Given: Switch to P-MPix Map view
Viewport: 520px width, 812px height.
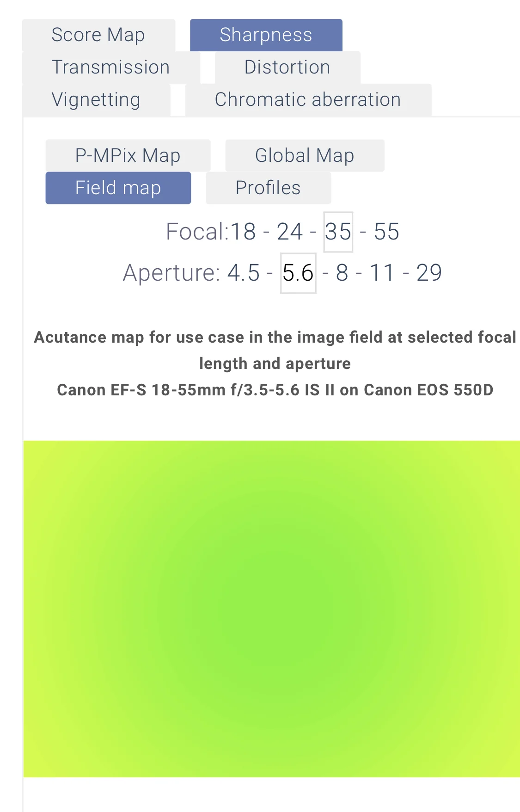Looking at the screenshot, I should coord(128,156).
